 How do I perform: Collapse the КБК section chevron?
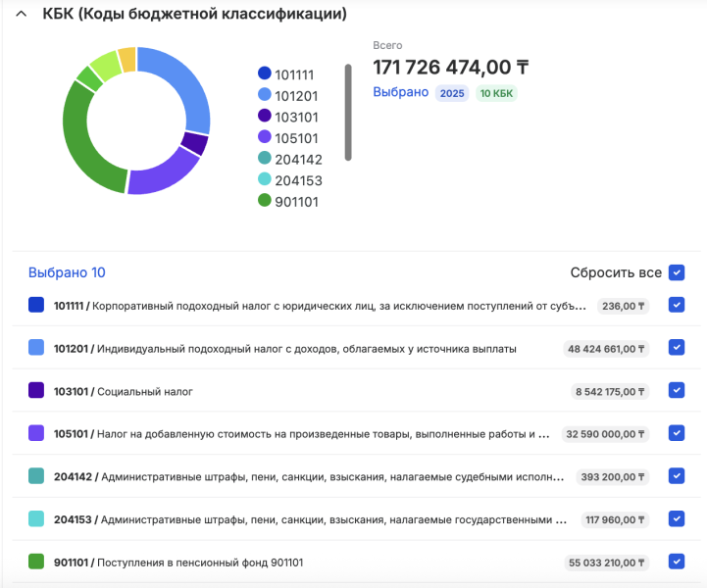click(22, 15)
